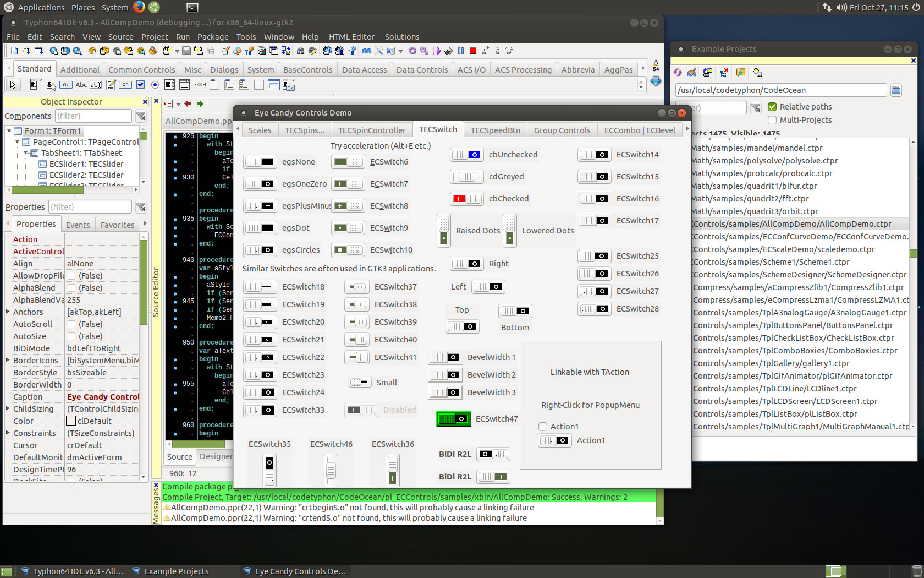Collapse the PageControl1 tree node
Viewport: 924px width, 578px height.
(x=18, y=141)
